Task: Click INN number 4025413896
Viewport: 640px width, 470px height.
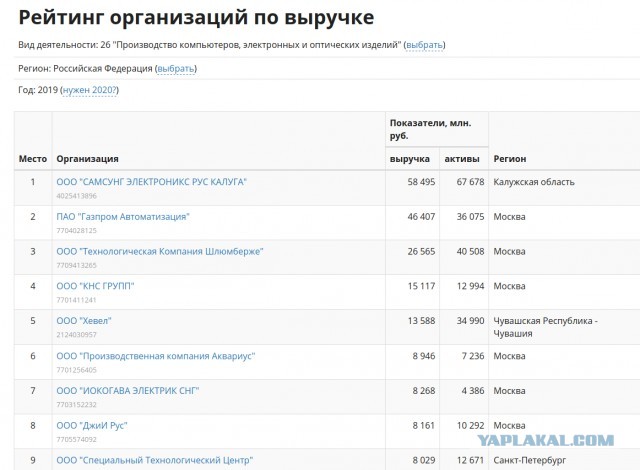Action: [76, 196]
